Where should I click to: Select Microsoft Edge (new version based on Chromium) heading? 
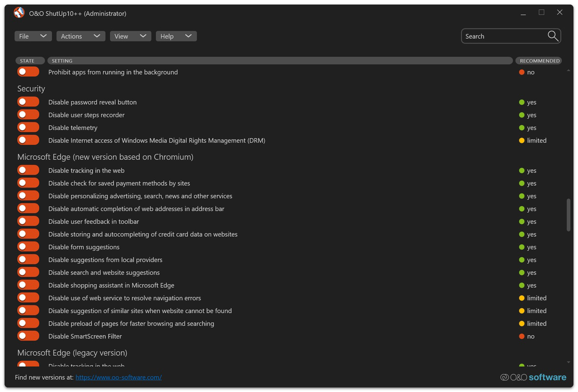click(105, 157)
